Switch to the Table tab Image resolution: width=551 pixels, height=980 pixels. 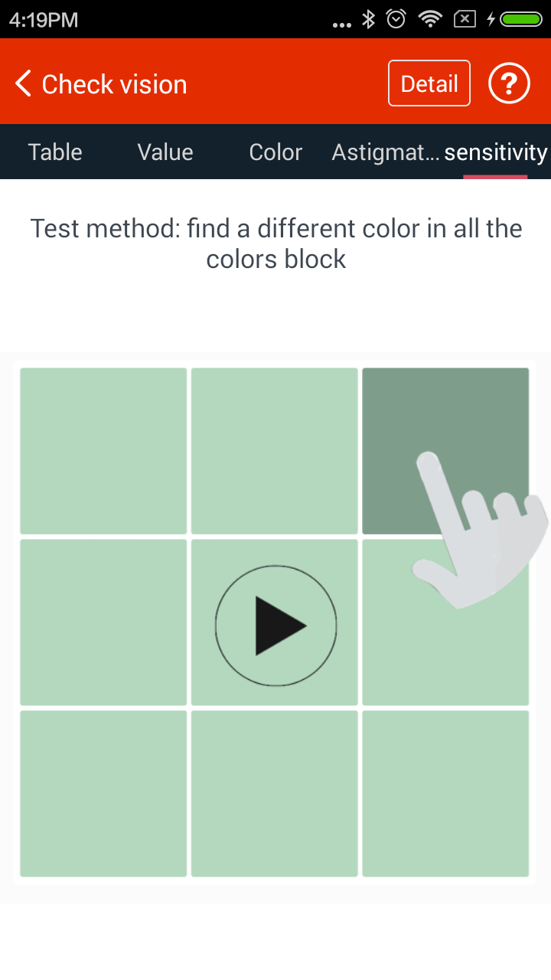coord(55,152)
